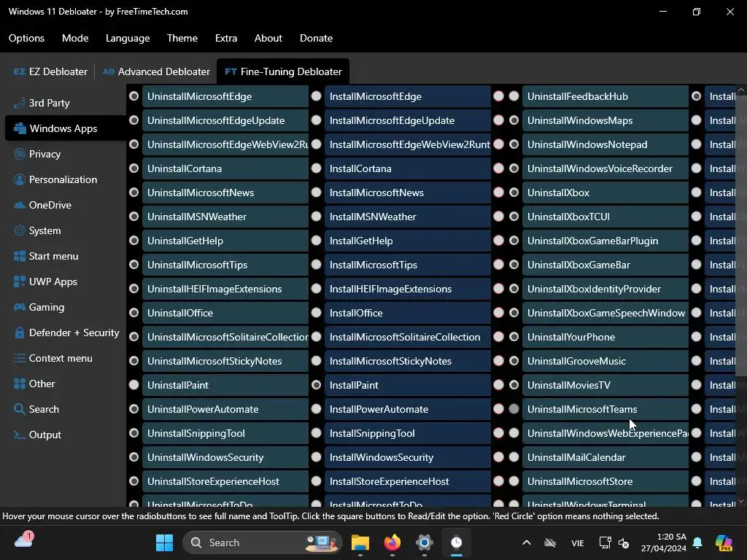Viewport: 747px width, 560px height.
Task: Open the Extra menu
Action: click(x=226, y=38)
